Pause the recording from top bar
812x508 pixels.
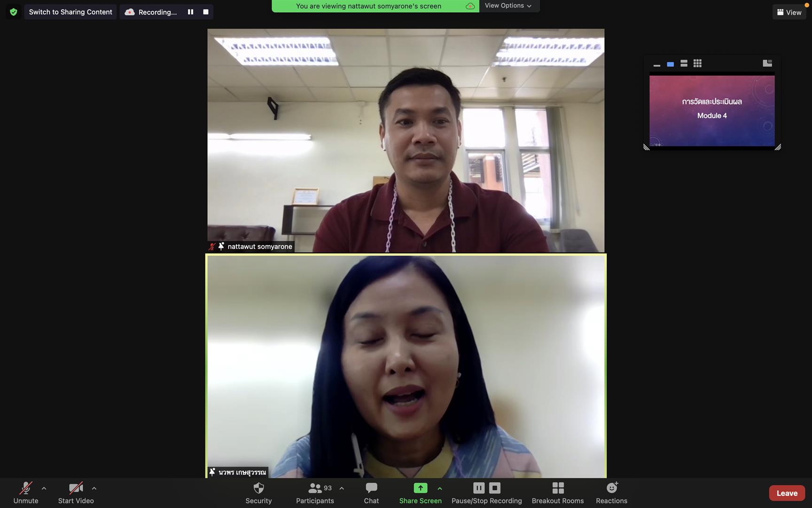[x=190, y=12]
